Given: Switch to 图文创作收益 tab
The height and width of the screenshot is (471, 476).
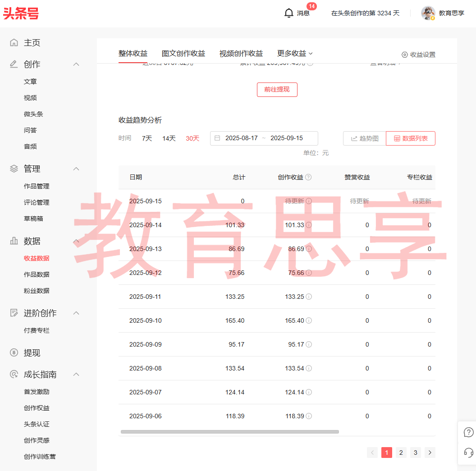Looking at the screenshot, I should tap(183, 53).
